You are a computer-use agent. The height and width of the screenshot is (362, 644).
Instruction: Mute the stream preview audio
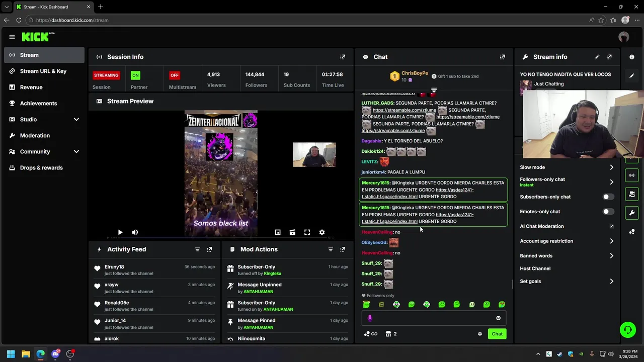[x=135, y=232]
